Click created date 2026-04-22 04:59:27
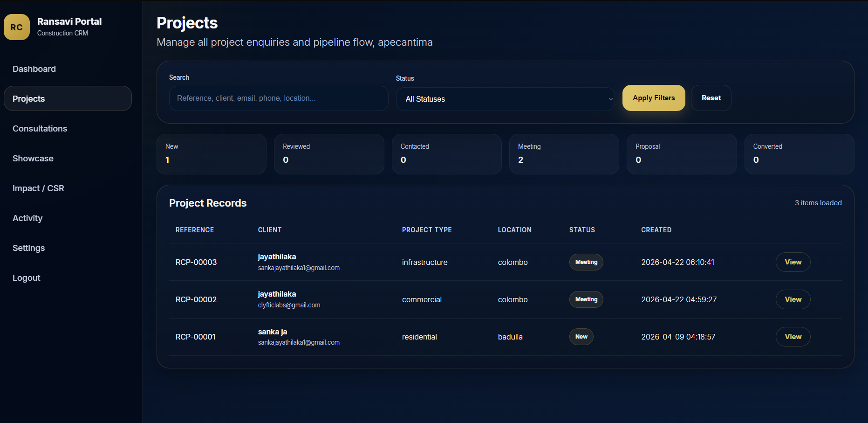 (x=679, y=299)
